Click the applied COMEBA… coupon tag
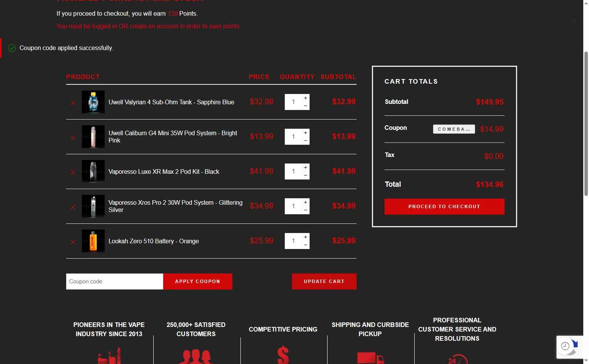The height and width of the screenshot is (364, 589). [454, 129]
